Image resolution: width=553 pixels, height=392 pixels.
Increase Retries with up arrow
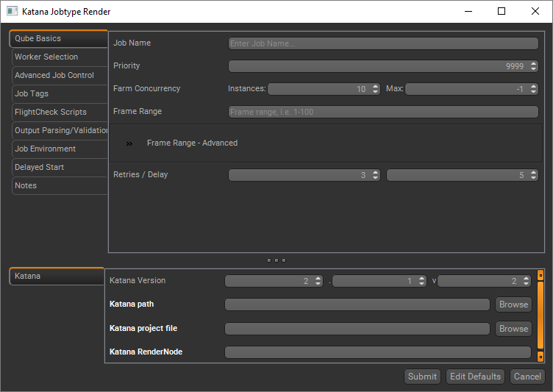click(x=376, y=173)
